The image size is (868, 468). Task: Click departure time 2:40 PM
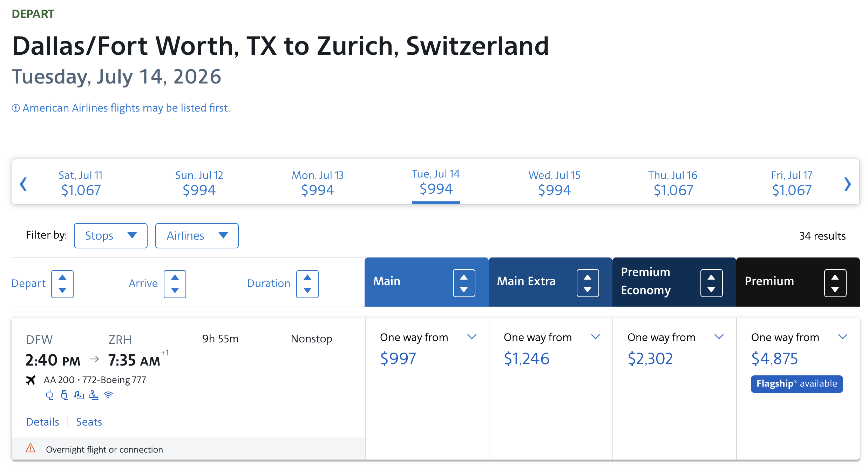click(x=53, y=360)
